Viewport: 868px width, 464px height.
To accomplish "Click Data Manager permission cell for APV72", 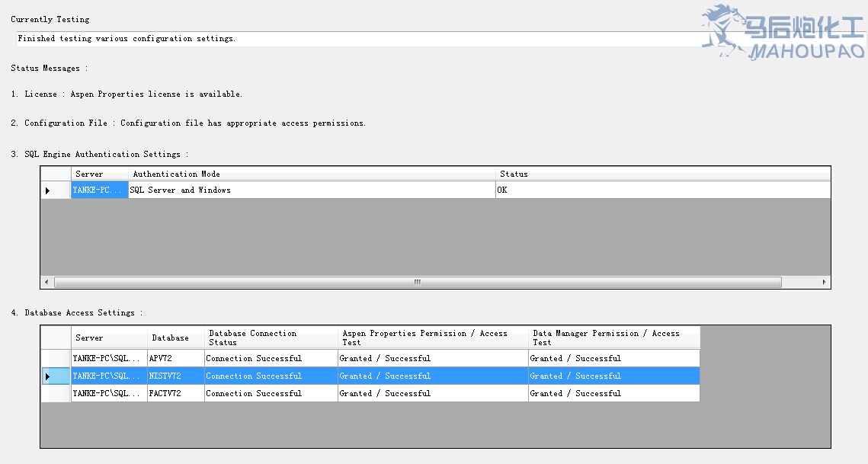I will tap(614, 358).
